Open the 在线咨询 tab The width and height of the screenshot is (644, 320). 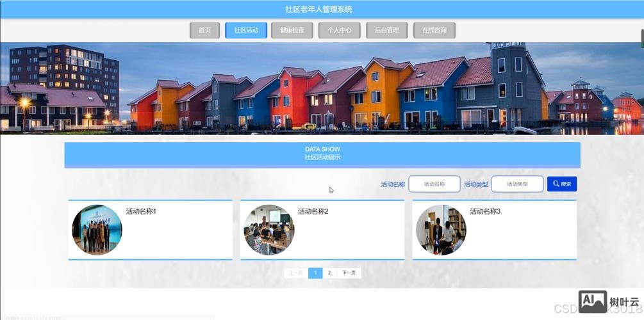[x=434, y=30]
